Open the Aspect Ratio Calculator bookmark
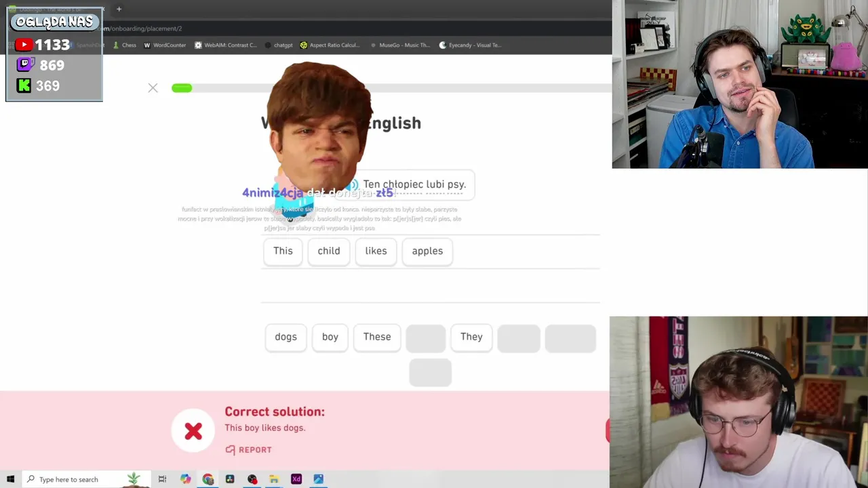The image size is (868, 488). (330, 45)
